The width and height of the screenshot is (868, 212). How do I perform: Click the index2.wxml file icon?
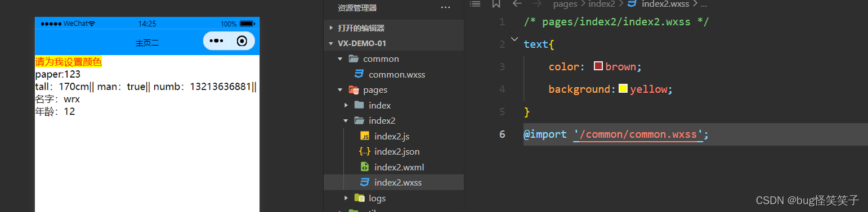(365, 167)
